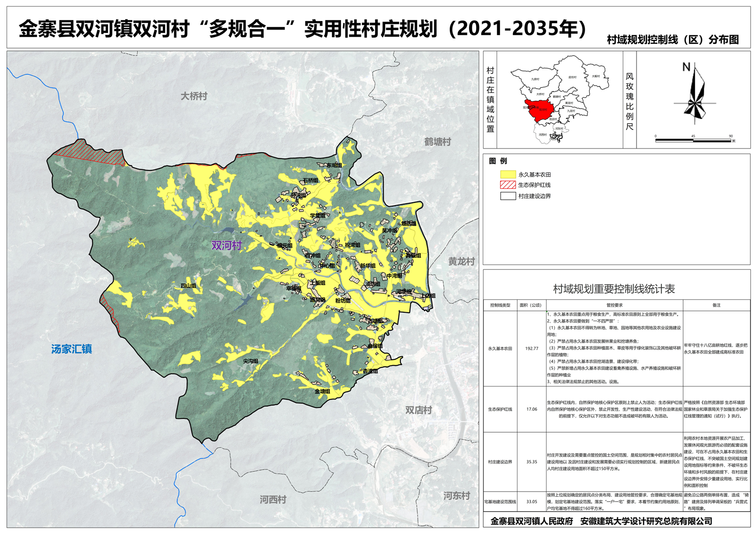Select the 四山组 group label
Viewport: 756px width, 534px height.
pos(188,286)
